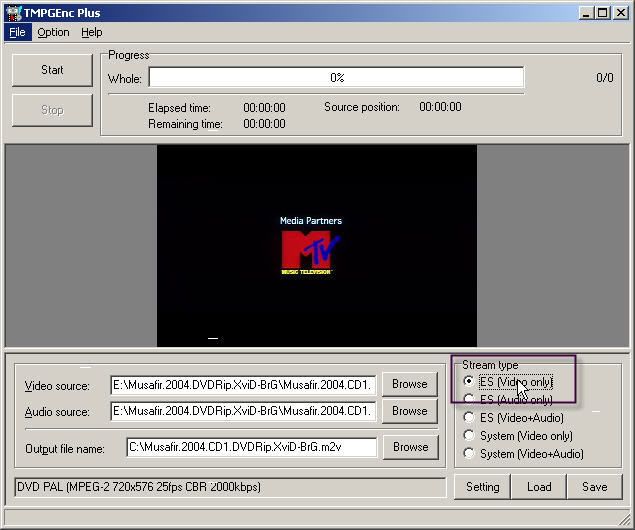Open the Setting dialog button
Viewport: 635px width, 530px height.
(x=482, y=487)
